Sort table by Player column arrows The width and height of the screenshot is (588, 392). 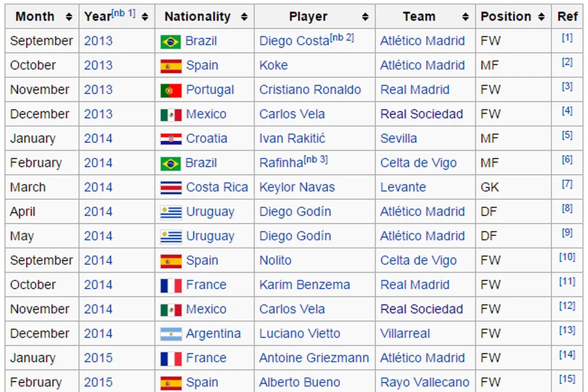(x=365, y=17)
